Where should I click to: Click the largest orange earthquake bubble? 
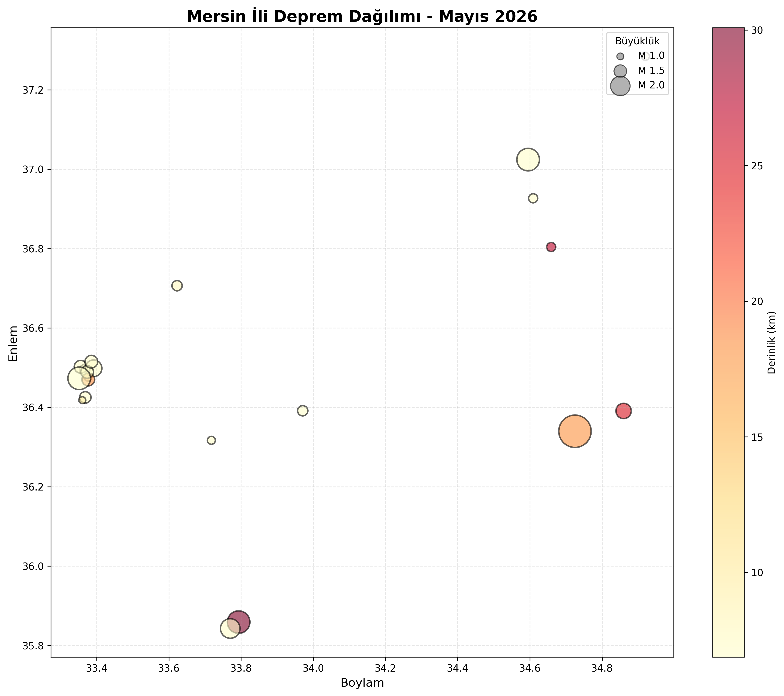pos(575,431)
